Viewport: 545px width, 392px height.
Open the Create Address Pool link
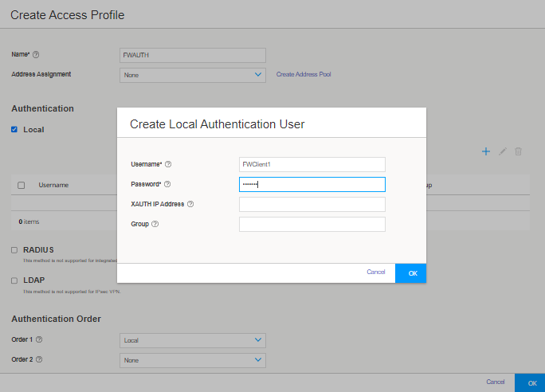(304, 75)
